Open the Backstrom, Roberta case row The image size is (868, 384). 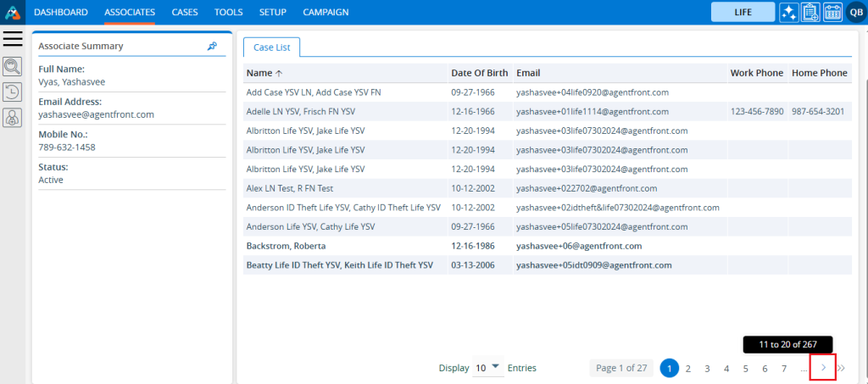(285, 246)
